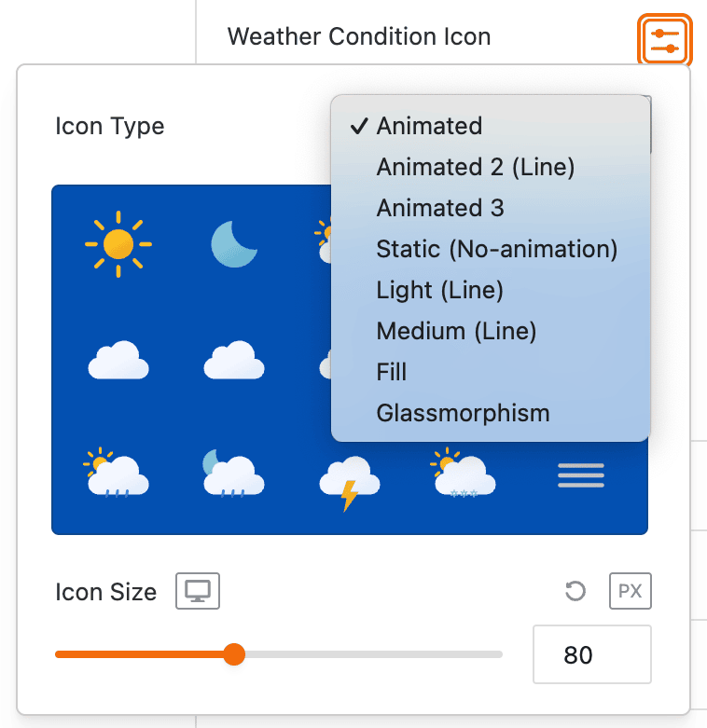The image size is (707, 728).
Task: Choose Animated 2 (Line) icon type
Action: [475, 167]
